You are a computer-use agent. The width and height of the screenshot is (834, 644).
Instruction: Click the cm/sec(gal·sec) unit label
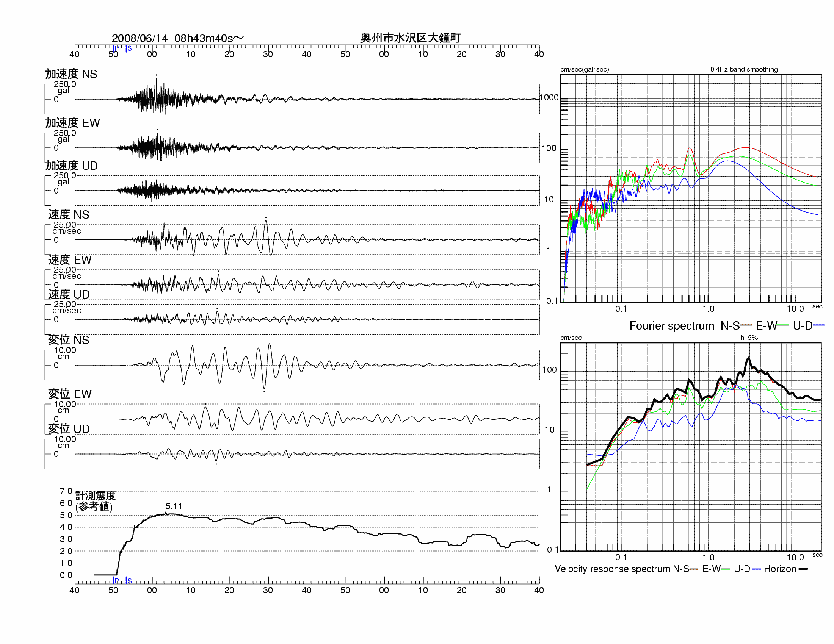(585, 69)
